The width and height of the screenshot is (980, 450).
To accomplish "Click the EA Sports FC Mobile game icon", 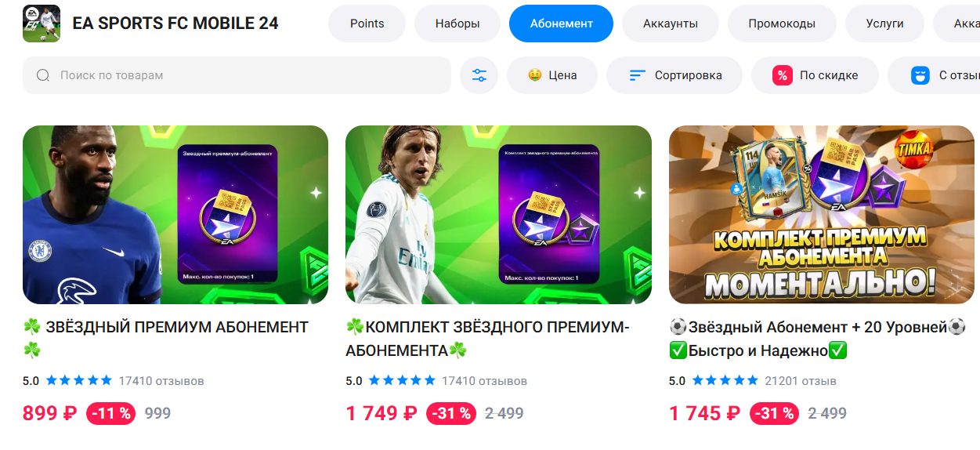I will pos(42,24).
